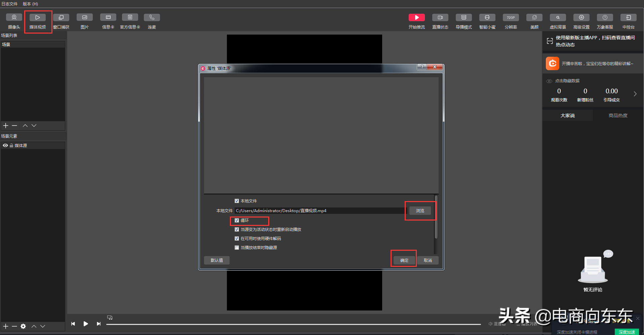Toggle lock on 媒体源 element
Image resolution: width=644 pixels, height=335 pixels.
11,145
